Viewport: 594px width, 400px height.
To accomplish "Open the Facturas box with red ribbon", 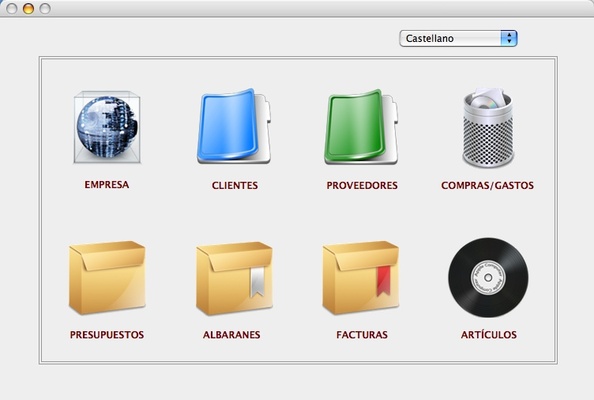I will [361, 278].
